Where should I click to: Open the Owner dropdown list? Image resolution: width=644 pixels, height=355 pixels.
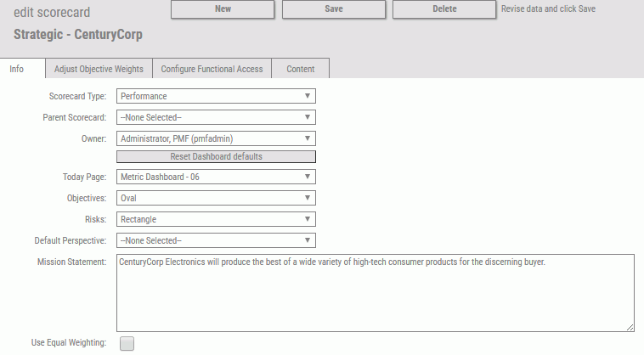[x=216, y=138]
